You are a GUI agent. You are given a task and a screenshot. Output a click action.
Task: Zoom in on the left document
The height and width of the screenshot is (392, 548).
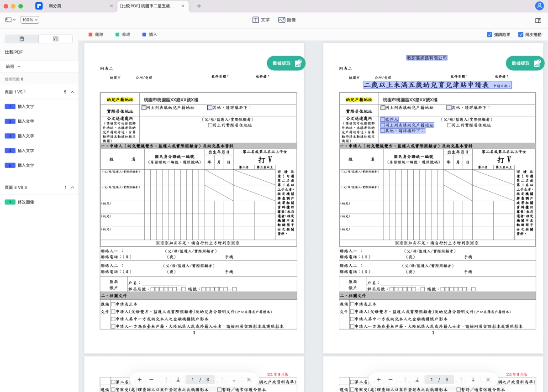pyautogui.click(x=140, y=380)
